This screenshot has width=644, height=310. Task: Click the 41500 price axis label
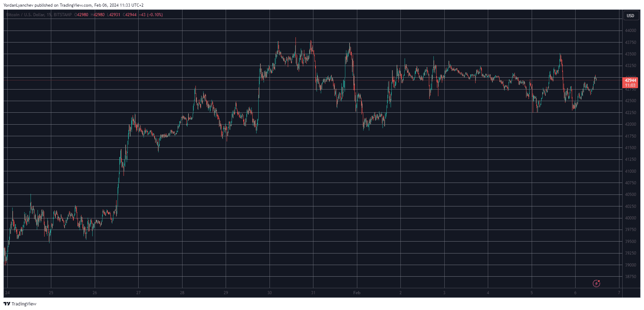coord(630,148)
